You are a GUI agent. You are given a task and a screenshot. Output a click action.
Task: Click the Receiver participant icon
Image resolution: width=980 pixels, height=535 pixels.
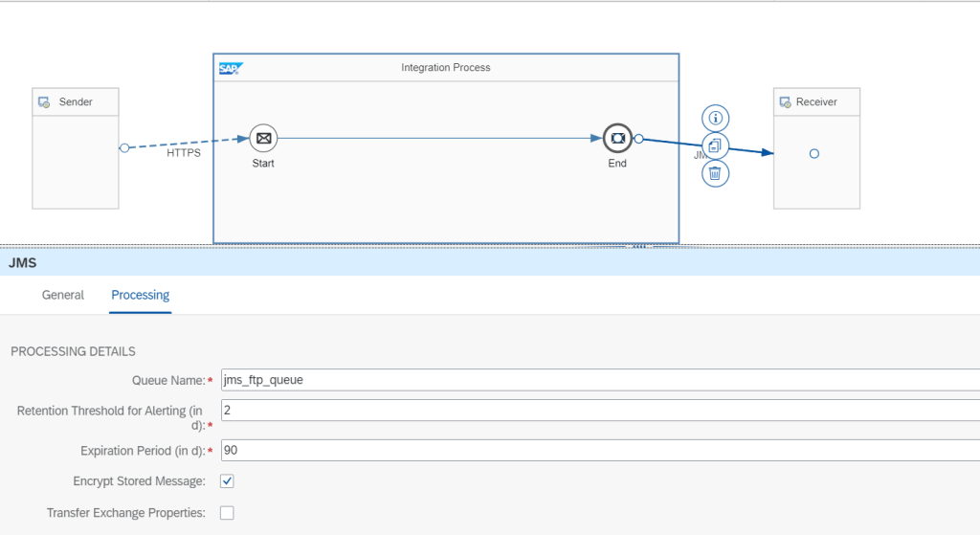point(786,102)
